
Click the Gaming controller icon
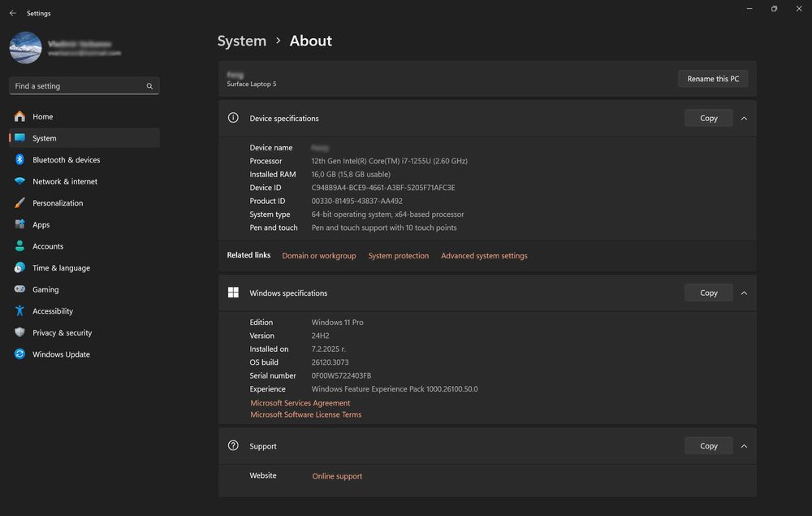(x=19, y=289)
